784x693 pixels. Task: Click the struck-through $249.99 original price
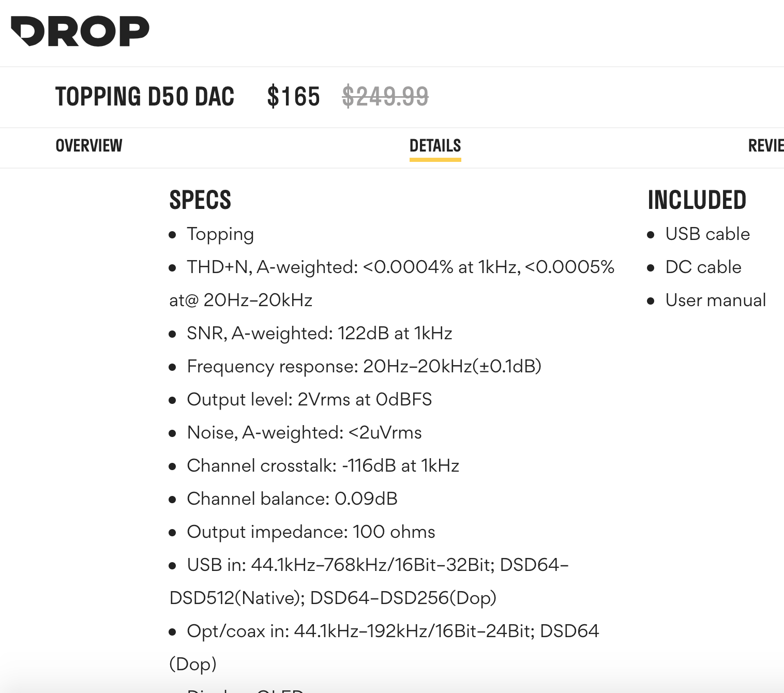tap(385, 97)
